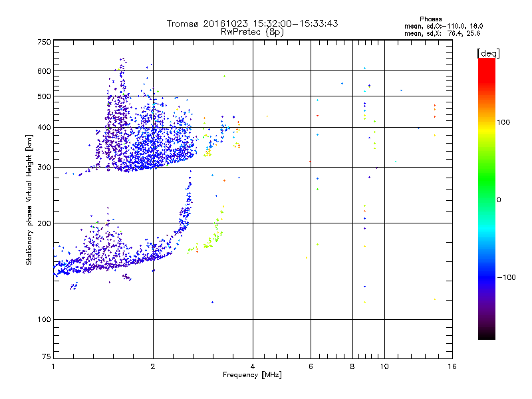
Task: Click x-axis tick label "6"
Action: pyautogui.click(x=311, y=366)
